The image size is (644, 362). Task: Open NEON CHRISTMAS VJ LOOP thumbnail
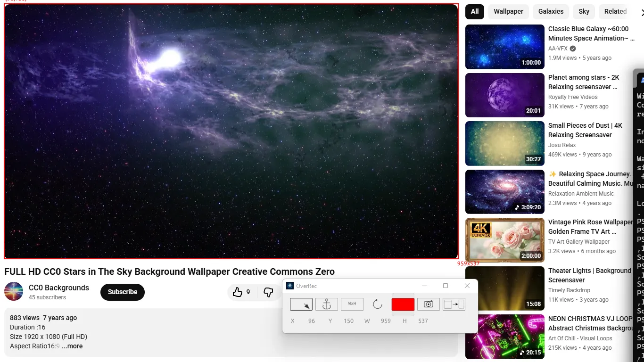point(505,337)
